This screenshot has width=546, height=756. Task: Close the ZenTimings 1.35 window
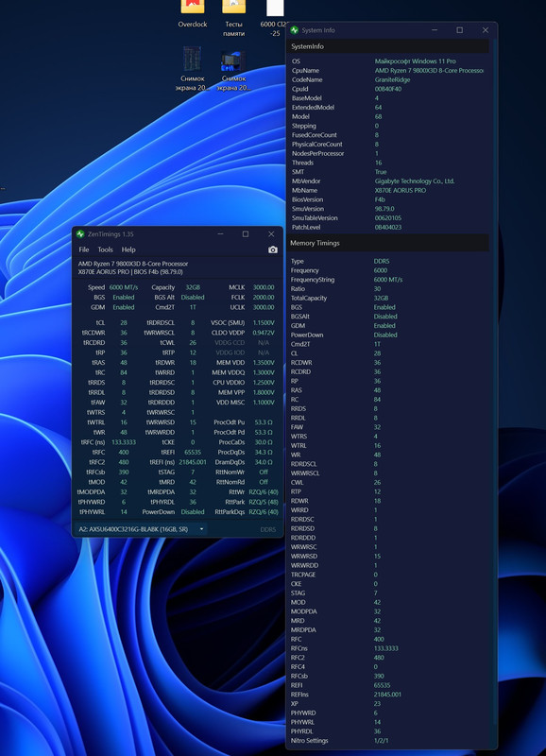[271, 233]
